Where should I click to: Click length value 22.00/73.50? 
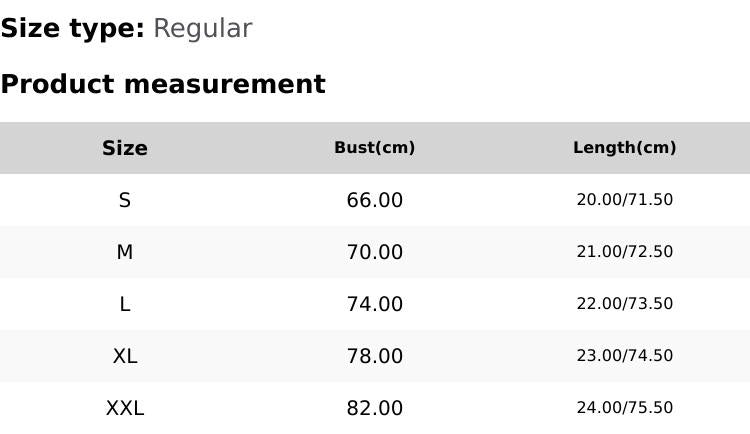(x=625, y=304)
